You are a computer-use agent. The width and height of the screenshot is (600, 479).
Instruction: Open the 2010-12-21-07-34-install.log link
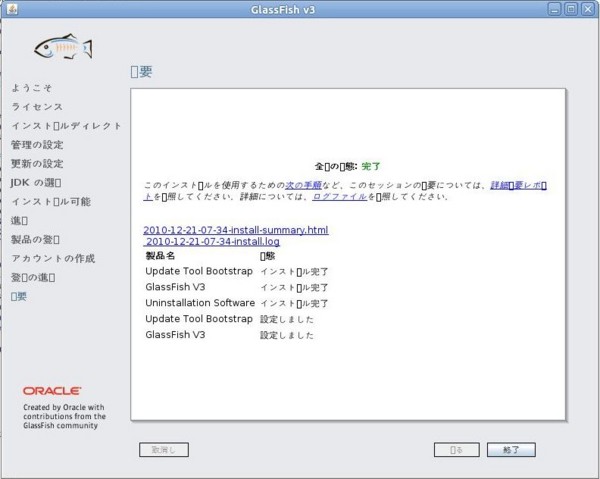pyautogui.click(x=212, y=241)
